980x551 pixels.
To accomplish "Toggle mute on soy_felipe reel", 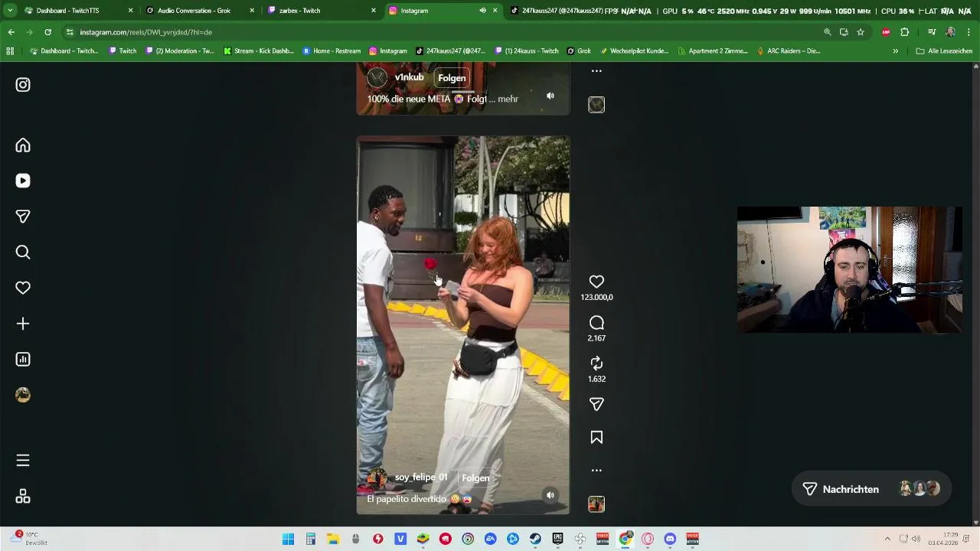I will [550, 495].
